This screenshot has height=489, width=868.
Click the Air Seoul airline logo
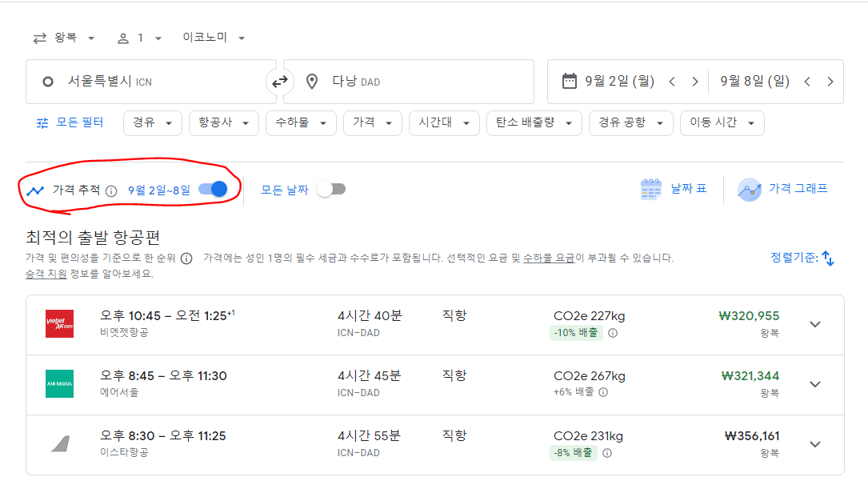click(58, 384)
